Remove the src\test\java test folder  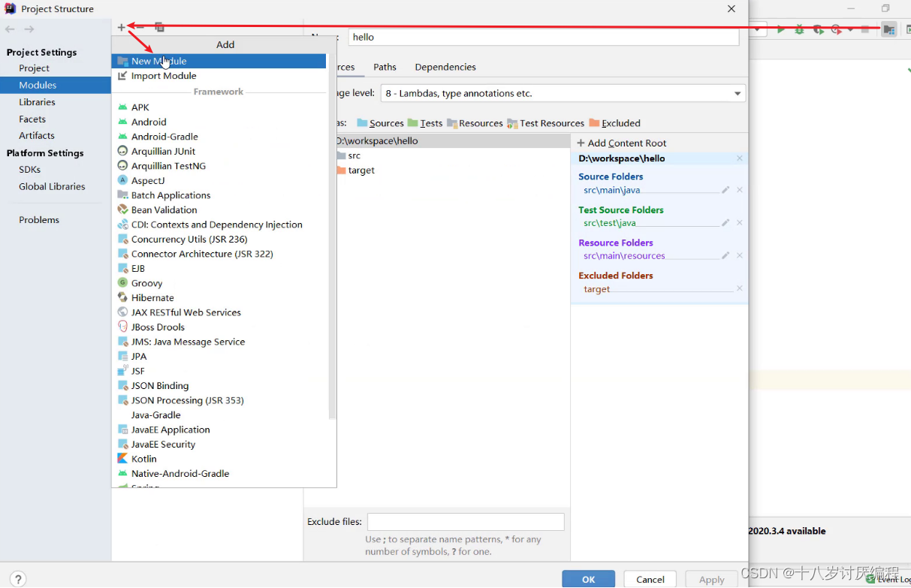[740, 223]
